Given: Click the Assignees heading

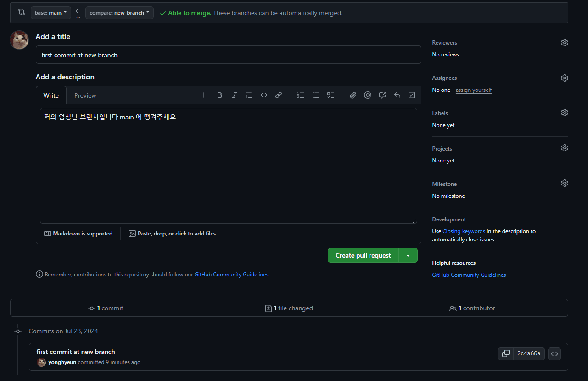Looking at the screenshot, I should coord(444,78).
